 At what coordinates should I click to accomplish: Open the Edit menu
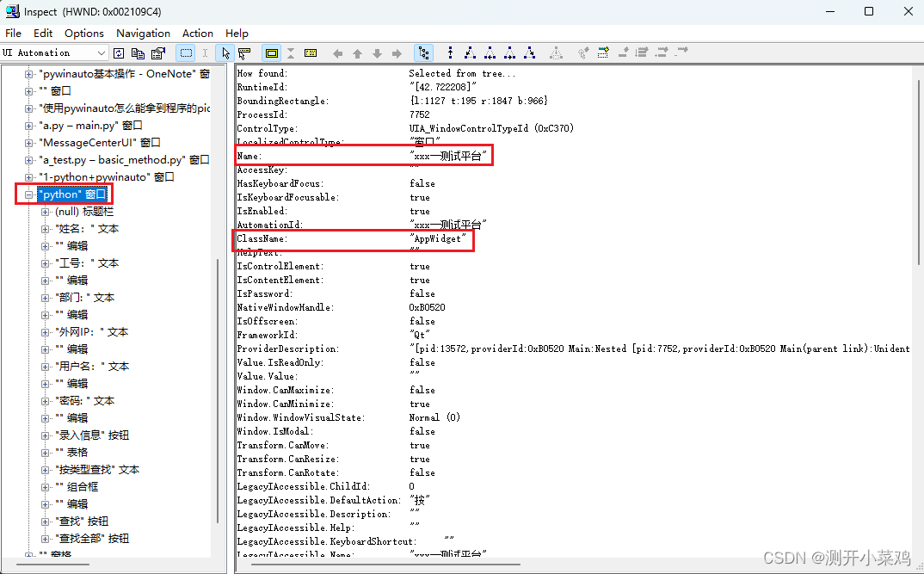point(43,34)
